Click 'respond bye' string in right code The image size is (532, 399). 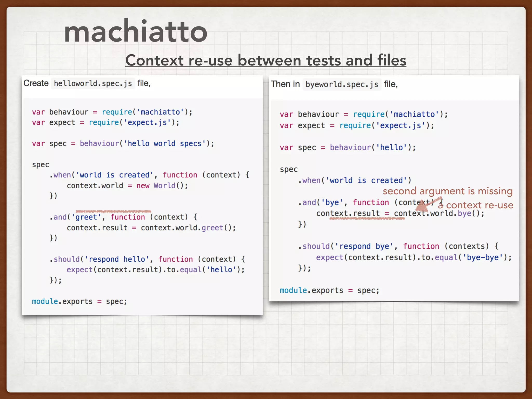364,246
